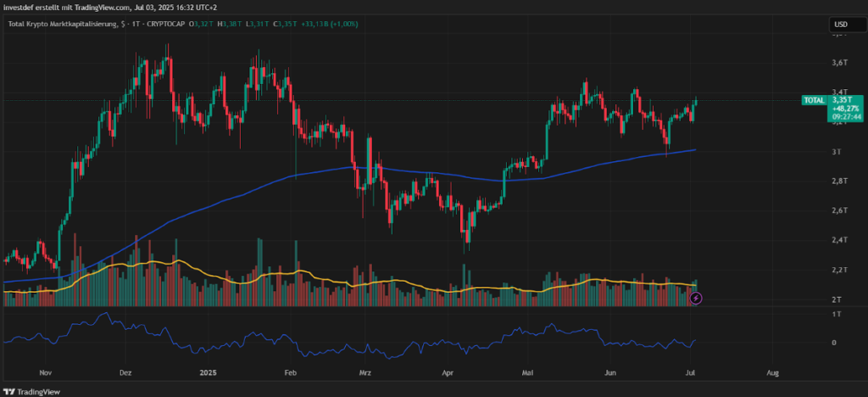This screenshot has height=397, width=868.
Task: Click the 1T label on indicator scale
Action: click(x=837, y=314)
